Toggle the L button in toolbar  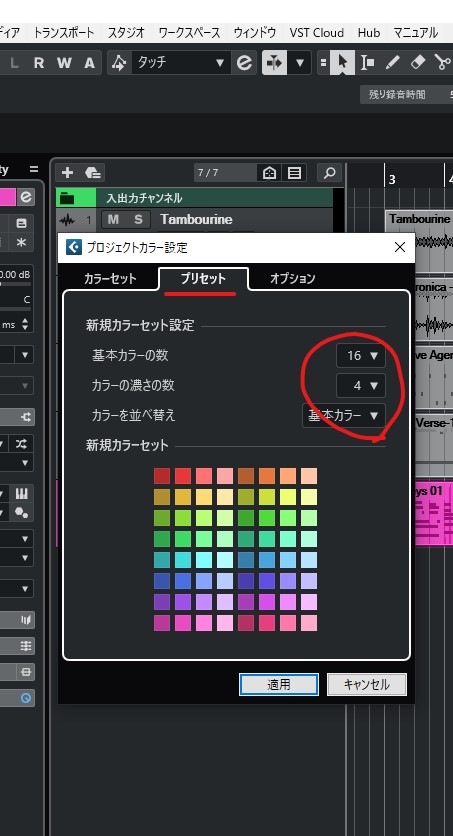(x=14, y=63)
